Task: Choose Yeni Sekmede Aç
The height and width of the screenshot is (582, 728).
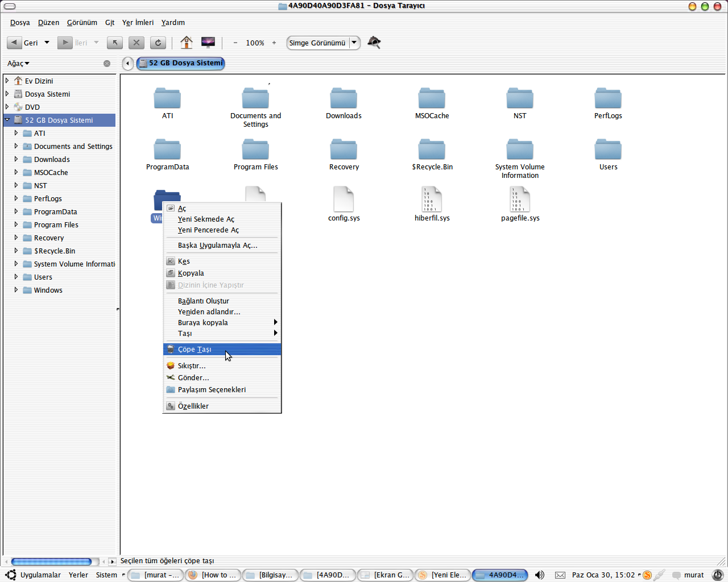Action: pyautogui.click(x=222, y=219)
